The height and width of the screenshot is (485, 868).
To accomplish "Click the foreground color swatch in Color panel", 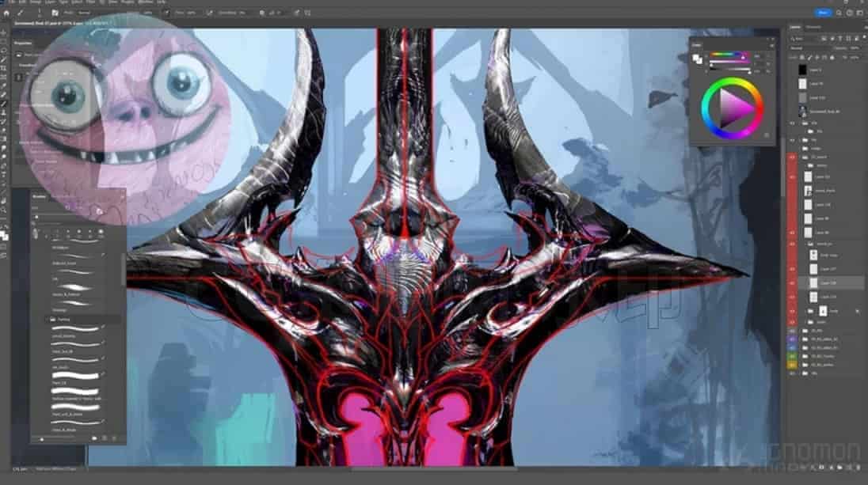I will (696, 57).
